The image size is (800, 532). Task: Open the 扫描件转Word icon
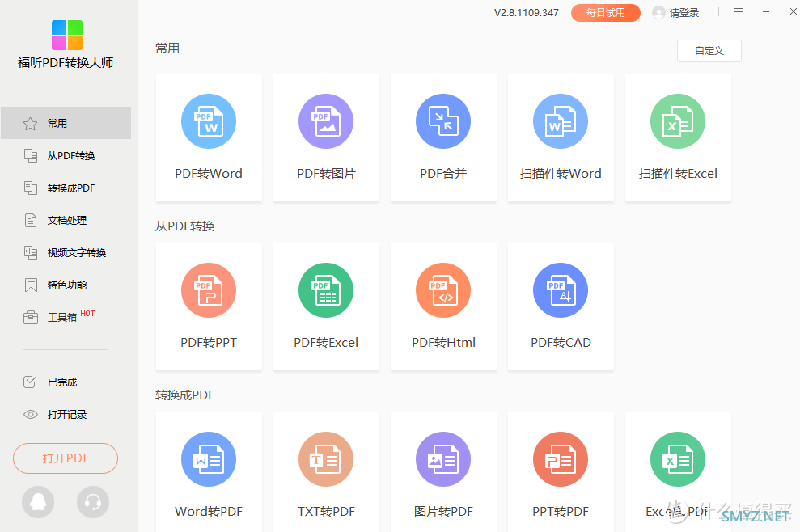(561, 121)
